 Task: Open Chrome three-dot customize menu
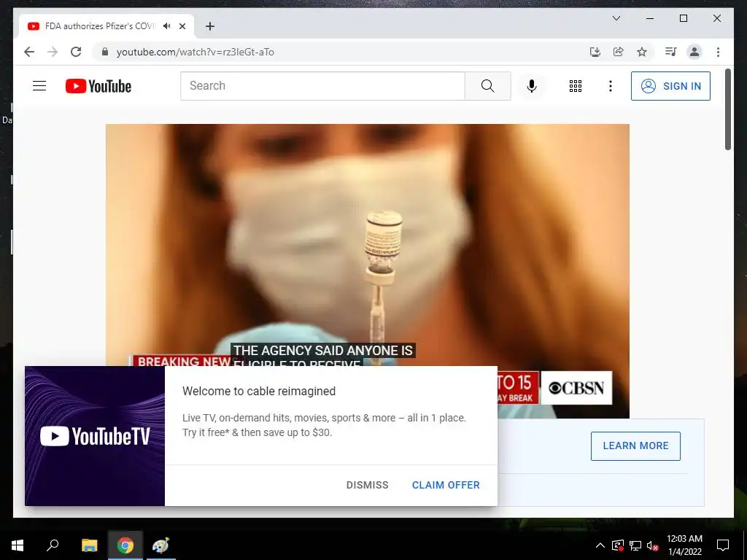718,52
